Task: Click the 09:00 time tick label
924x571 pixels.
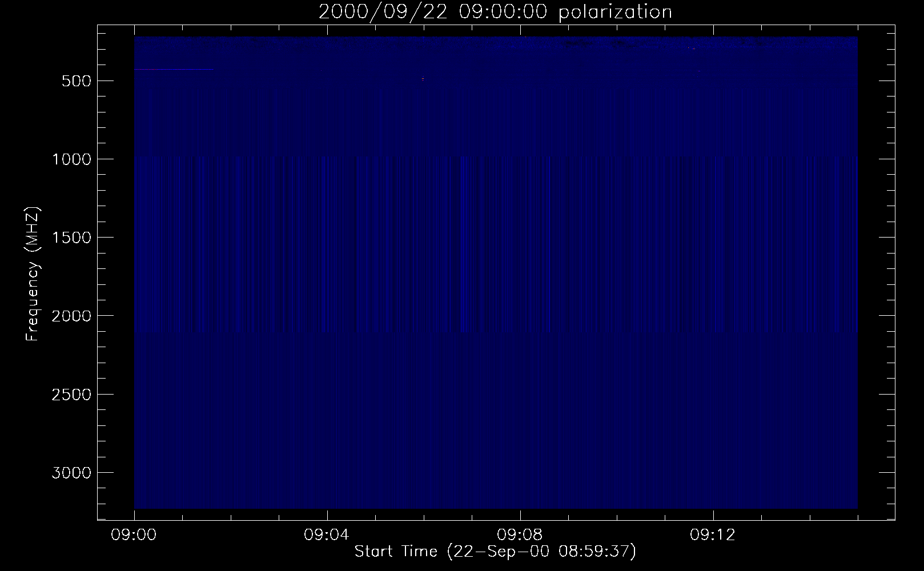Action: pos(134,535)
